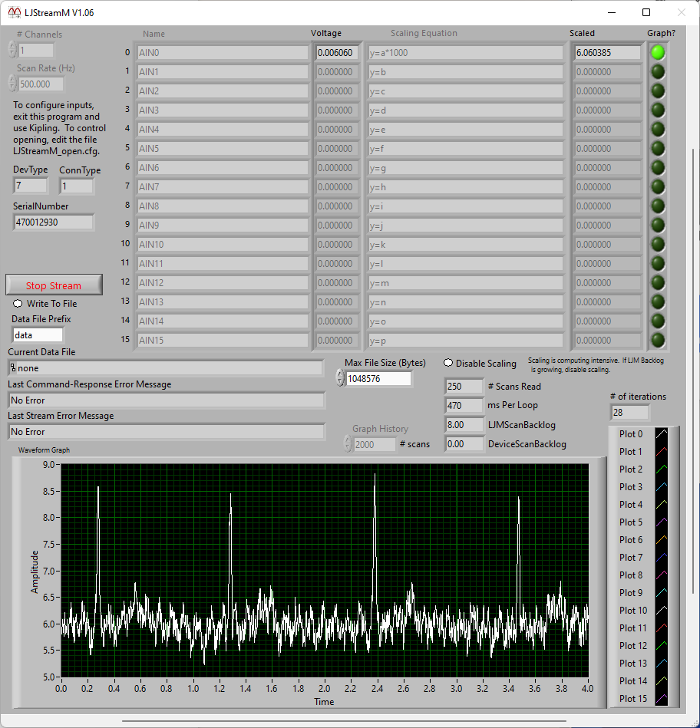Enable the Write To File option

(18, 304)
